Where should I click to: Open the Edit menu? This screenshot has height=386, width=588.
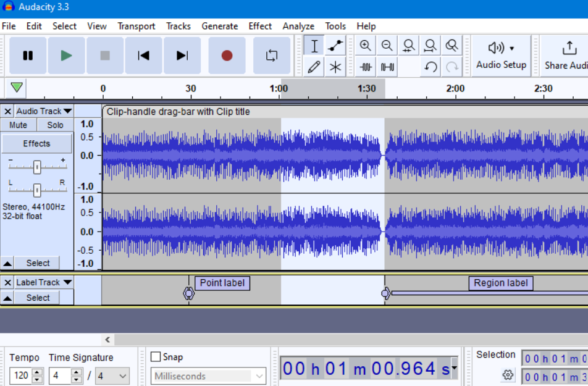(34, 26)
